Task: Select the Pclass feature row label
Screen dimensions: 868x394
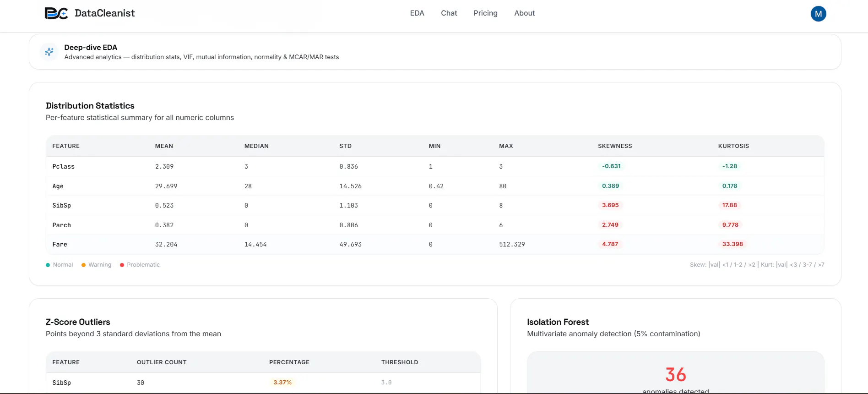Action: (x=63, y=167)
